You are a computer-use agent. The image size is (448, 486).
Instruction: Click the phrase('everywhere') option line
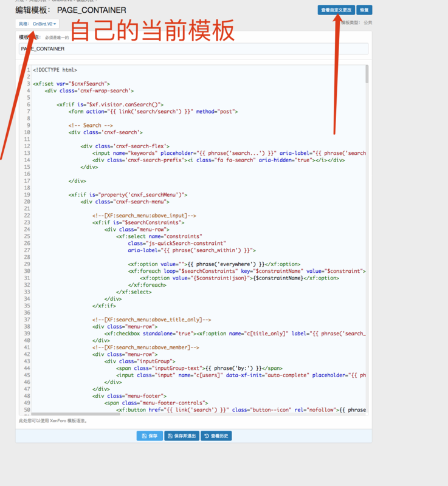point(214,264)
